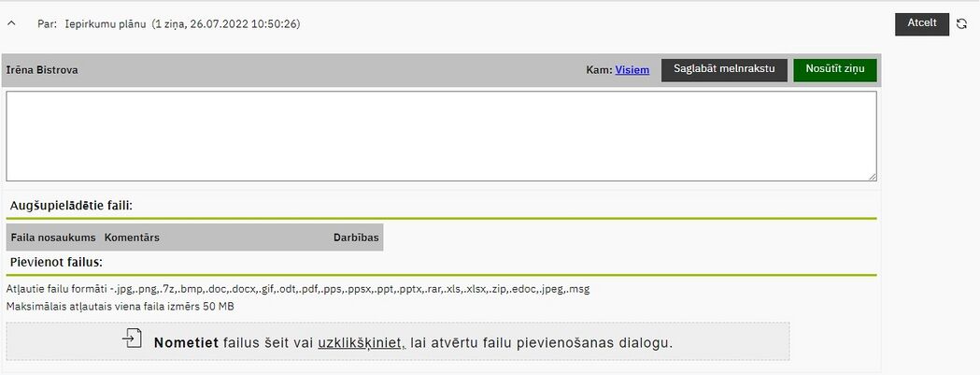Focus the message text area
The image size is (980, 375).
pos(441,136)
